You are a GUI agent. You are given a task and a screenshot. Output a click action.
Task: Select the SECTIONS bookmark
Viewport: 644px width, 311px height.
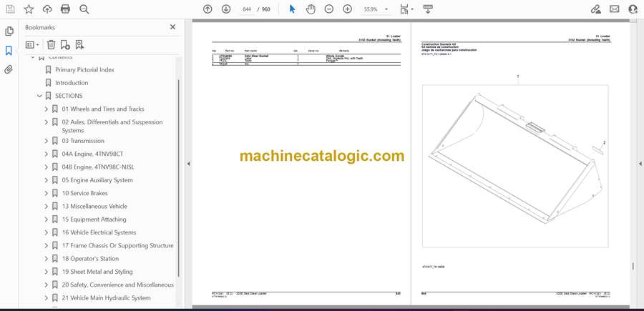click(x=69, y=96)
